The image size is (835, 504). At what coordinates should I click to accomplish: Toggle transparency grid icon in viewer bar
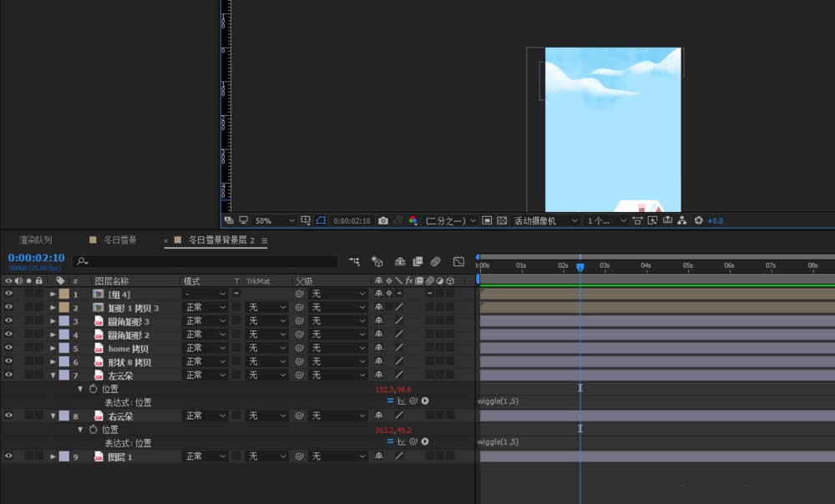click(x=502, y=221)
